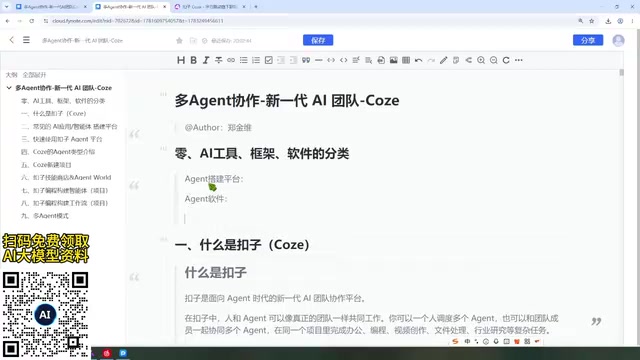Click the blue 分享 button

[x=588, y=40]
